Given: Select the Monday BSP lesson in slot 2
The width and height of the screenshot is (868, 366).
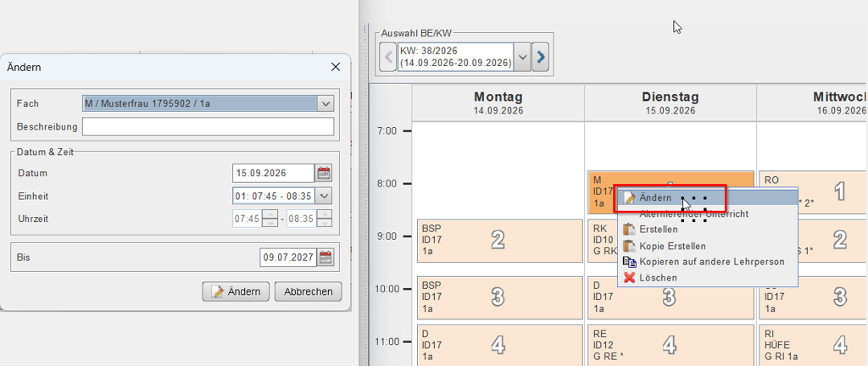Looking at the screenshot, I should pyautogui.click(x=499, y=240).
